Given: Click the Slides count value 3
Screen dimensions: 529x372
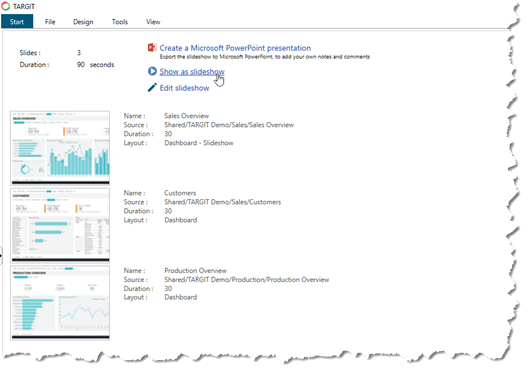Looking at the screenshot, I should (x=79, y=53).
